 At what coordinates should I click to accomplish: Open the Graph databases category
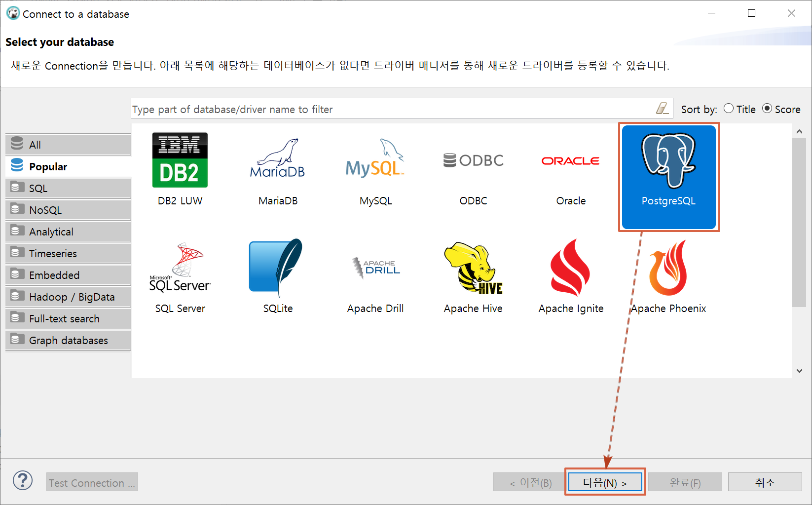pyautogui.click(x=68, y=340)
